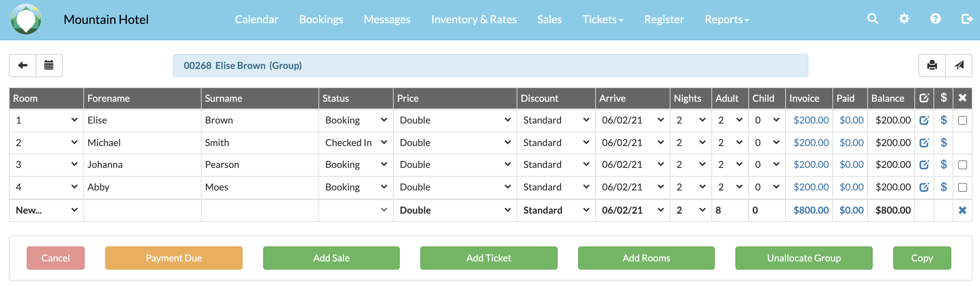Open Status dropdown for Michael Smith
Viewport: 980px width, 286px height.
tap(356, 143)
